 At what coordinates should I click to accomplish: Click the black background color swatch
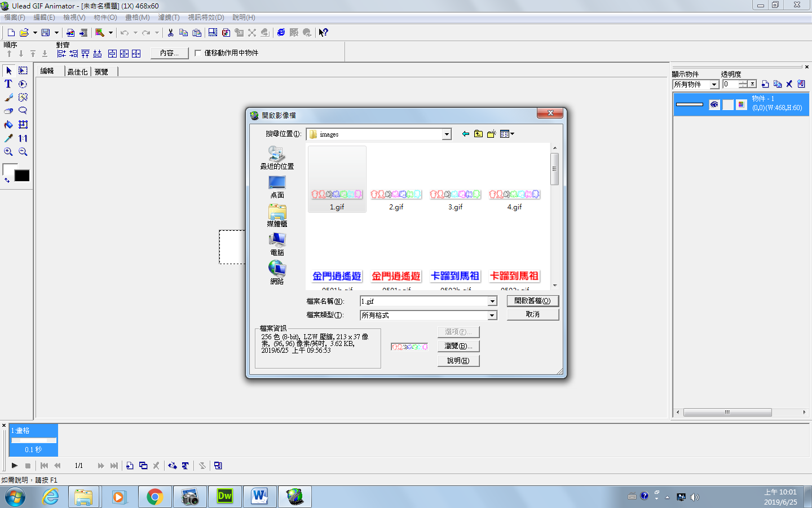tap(22, 176)
